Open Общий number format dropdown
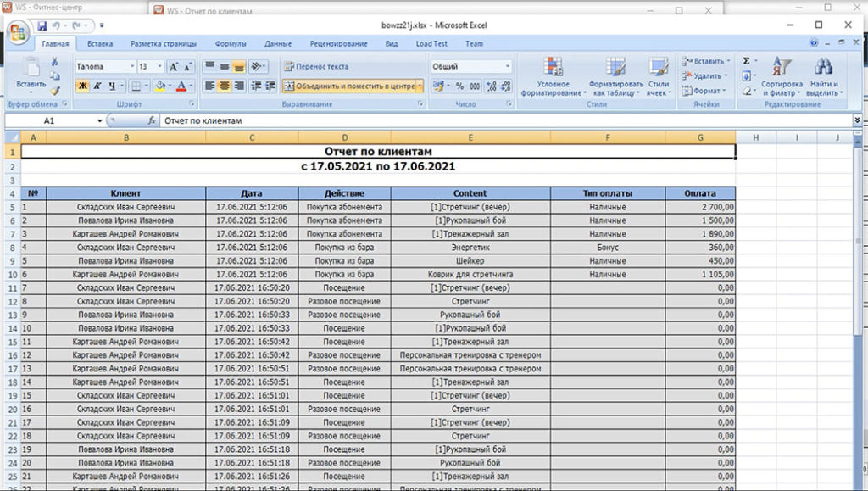Image resolution: width=868 pixels, height=491 pixels. pos(507,66)
